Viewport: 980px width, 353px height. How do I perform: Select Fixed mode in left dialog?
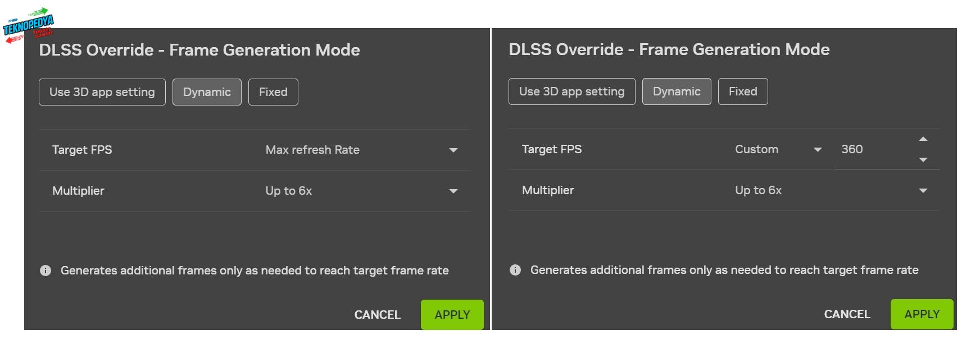tap(273, 92)
